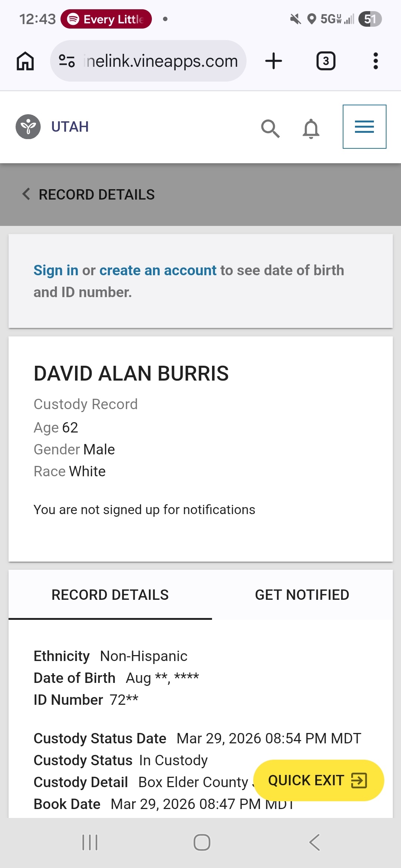
Task: Tap the browser home icon
Action: (25, 61)
